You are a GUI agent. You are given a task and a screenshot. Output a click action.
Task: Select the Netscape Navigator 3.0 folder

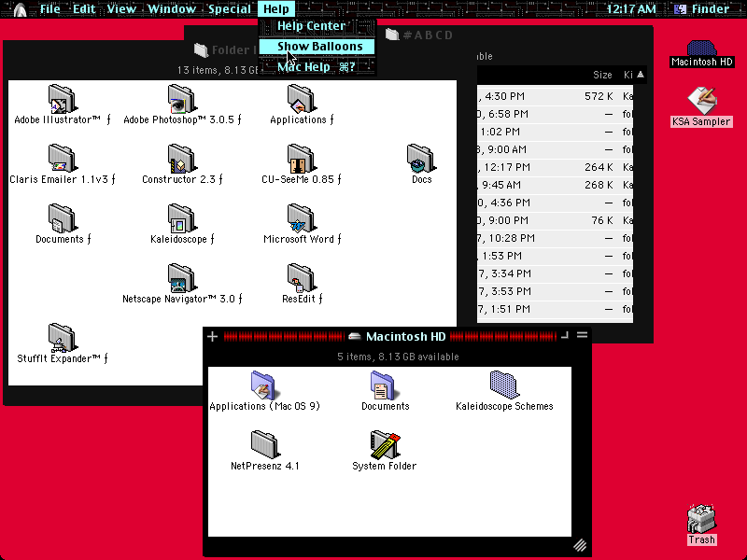[x=181, y=278]
